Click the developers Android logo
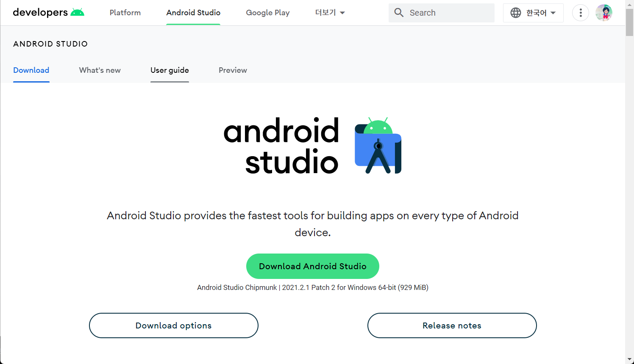 [49, 12]
